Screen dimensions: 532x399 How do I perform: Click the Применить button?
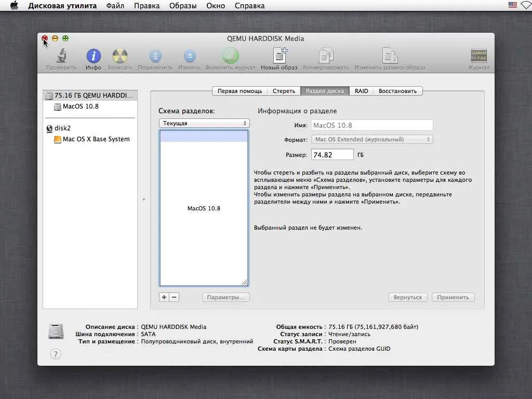coord(453,297)
